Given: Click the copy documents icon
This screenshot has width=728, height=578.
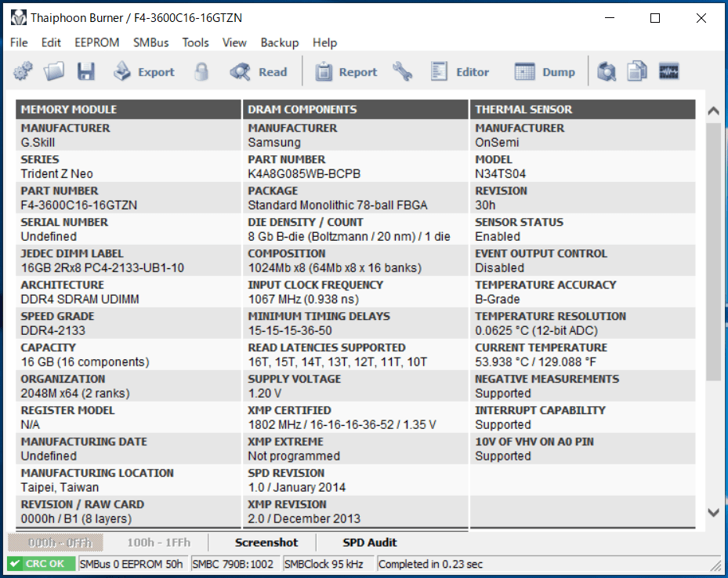Looking at the screenshot, I should (x=637, y=71).
